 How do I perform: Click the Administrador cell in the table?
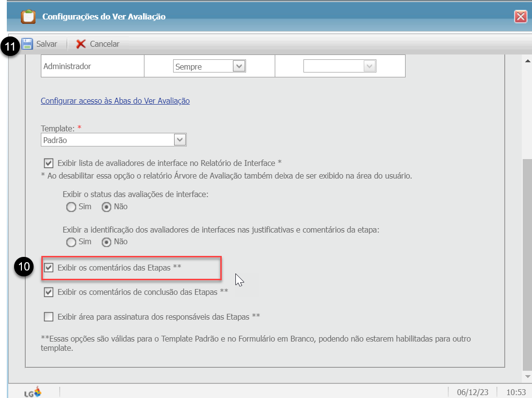pos(92,66)
